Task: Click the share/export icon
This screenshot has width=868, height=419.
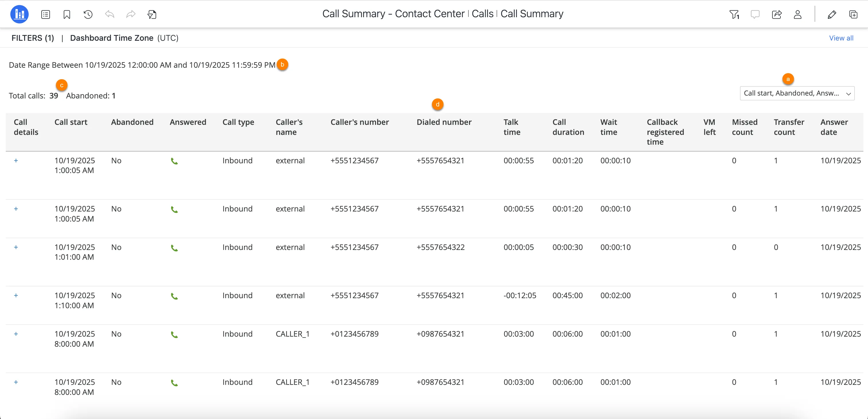Action: click(777, 14)
